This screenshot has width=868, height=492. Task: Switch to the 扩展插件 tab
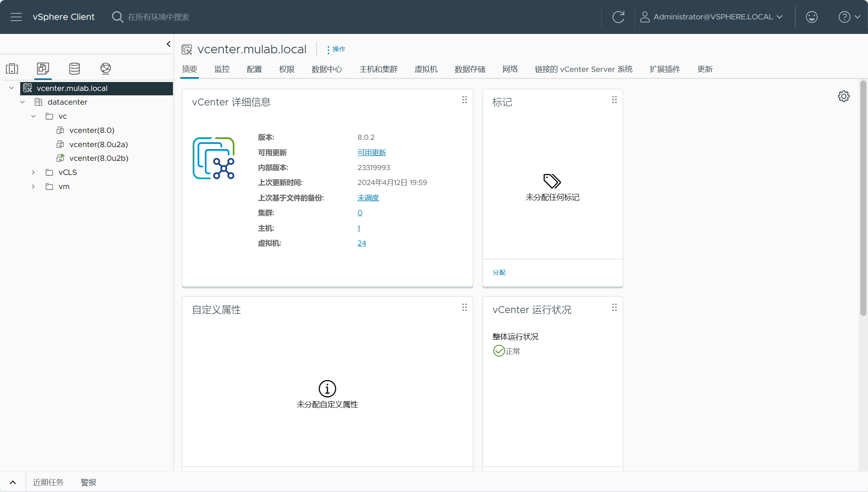coord(665,69)
